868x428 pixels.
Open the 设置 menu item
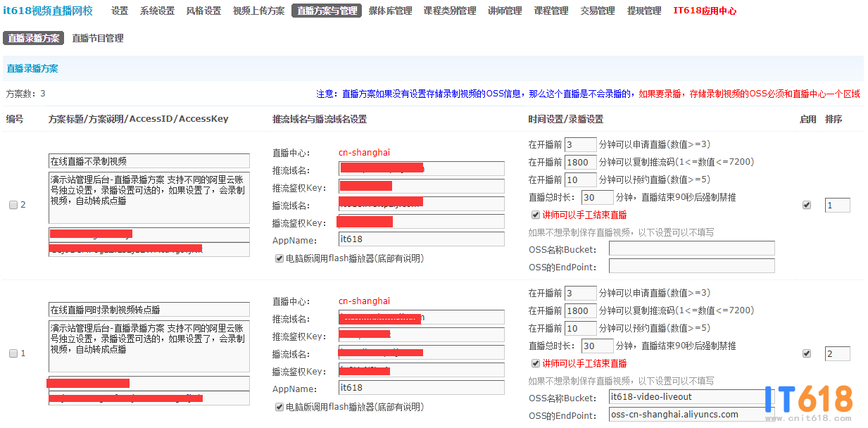tap(120, 11)
